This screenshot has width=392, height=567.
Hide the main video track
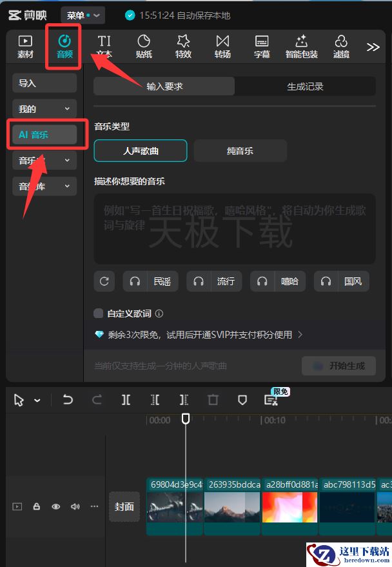[x=56, y=506]
